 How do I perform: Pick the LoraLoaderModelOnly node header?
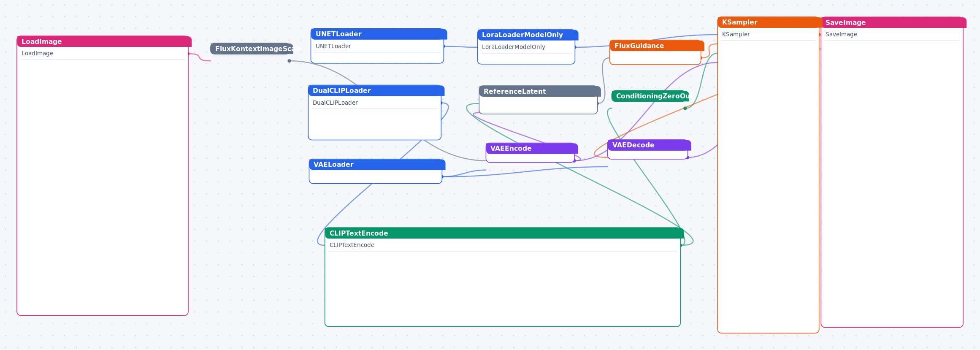528,35
